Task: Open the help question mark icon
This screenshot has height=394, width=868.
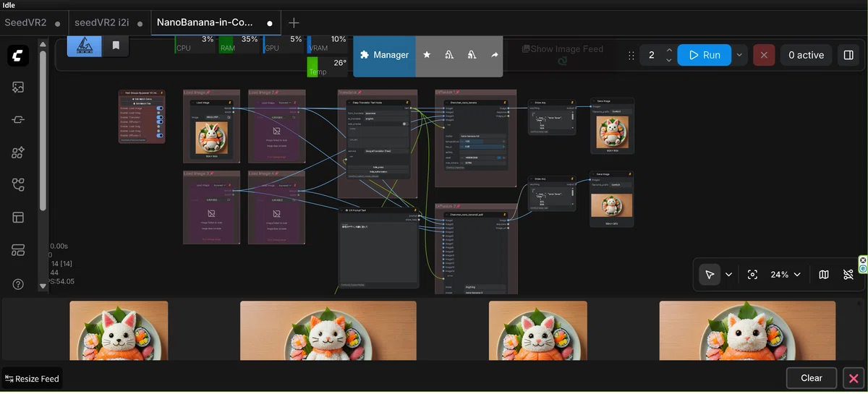Action: coord(18,284)
